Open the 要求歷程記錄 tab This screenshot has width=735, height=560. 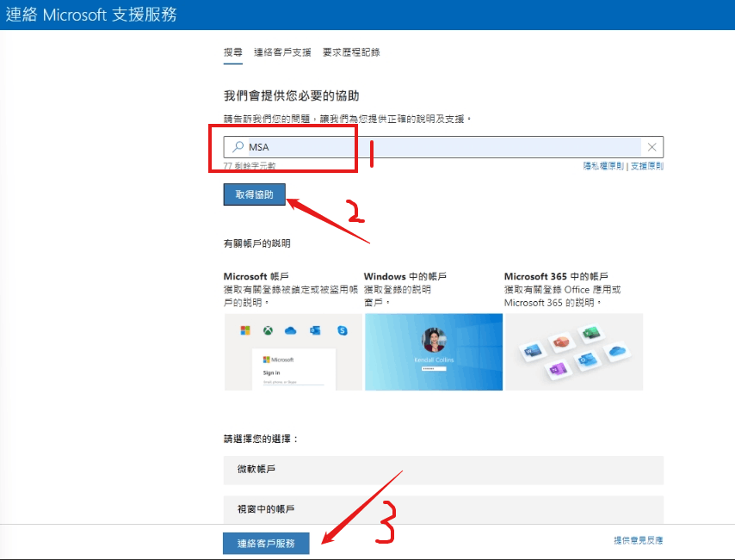click(x=351, y=52)
